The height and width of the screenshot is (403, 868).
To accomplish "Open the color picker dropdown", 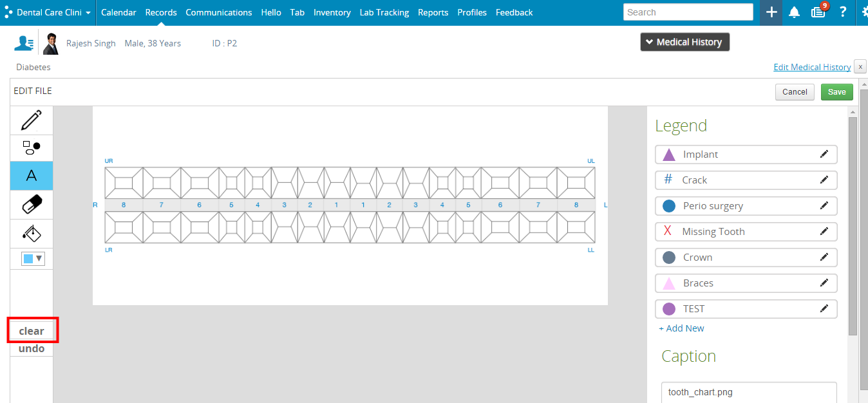I will point(33,259).
